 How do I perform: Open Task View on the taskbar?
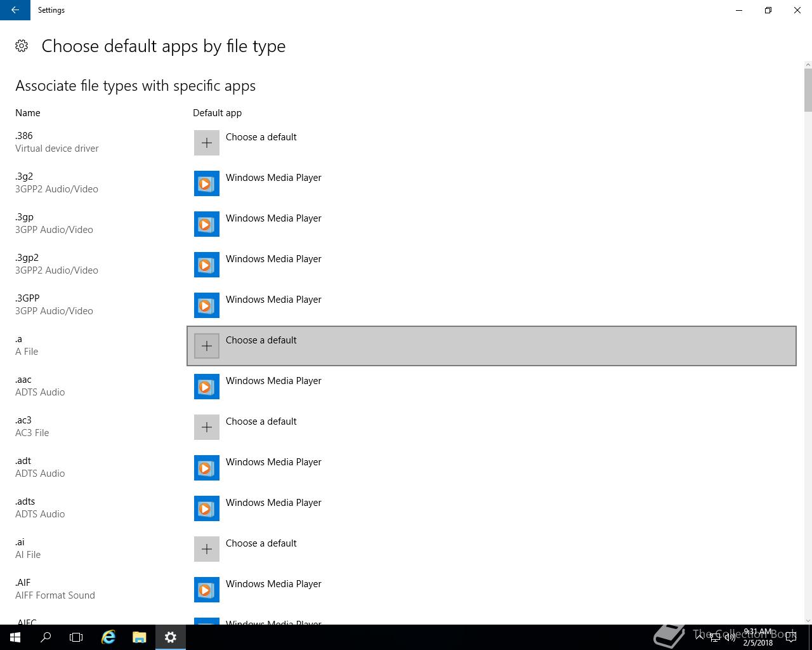(76, 637)
